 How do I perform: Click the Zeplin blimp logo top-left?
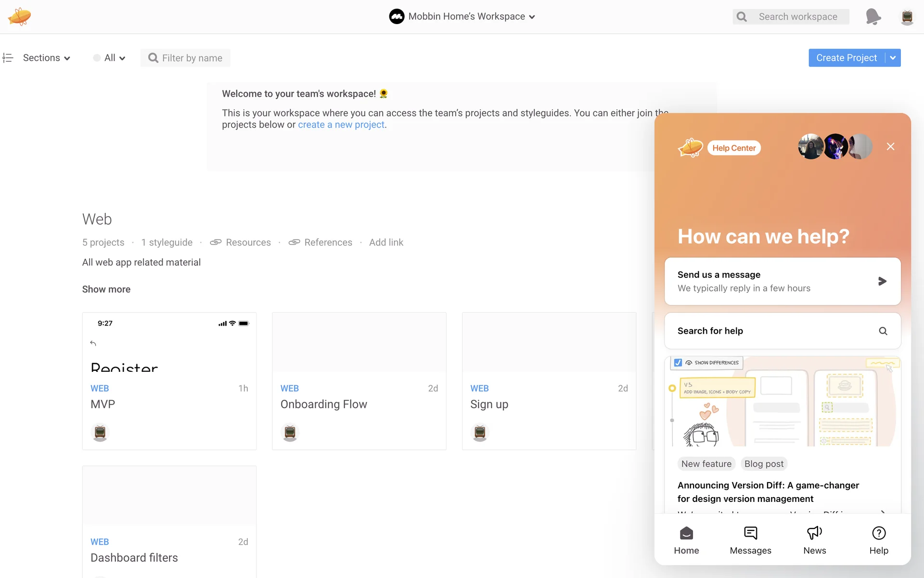pos(19,16)
